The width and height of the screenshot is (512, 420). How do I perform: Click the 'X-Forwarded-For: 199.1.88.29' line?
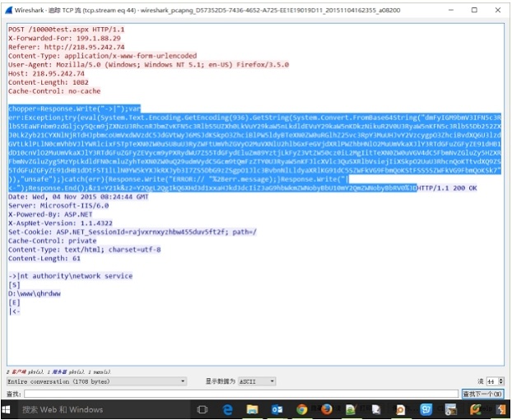coord(64,38)
